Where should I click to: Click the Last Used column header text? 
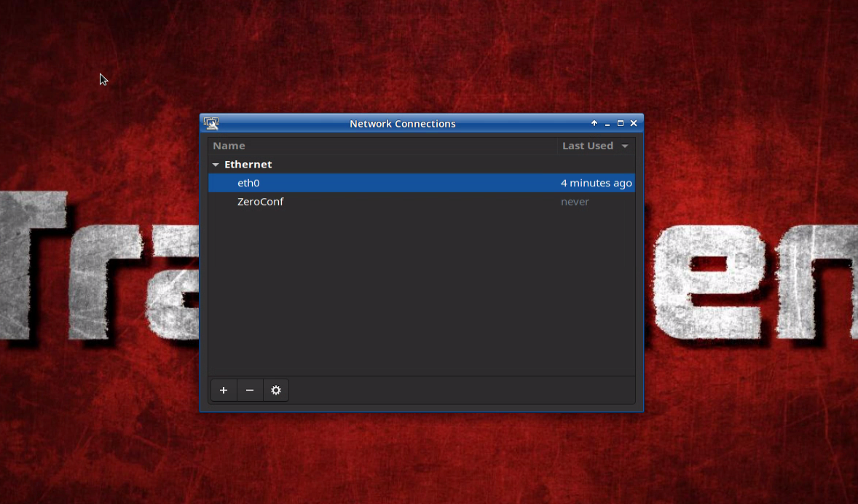587,146
